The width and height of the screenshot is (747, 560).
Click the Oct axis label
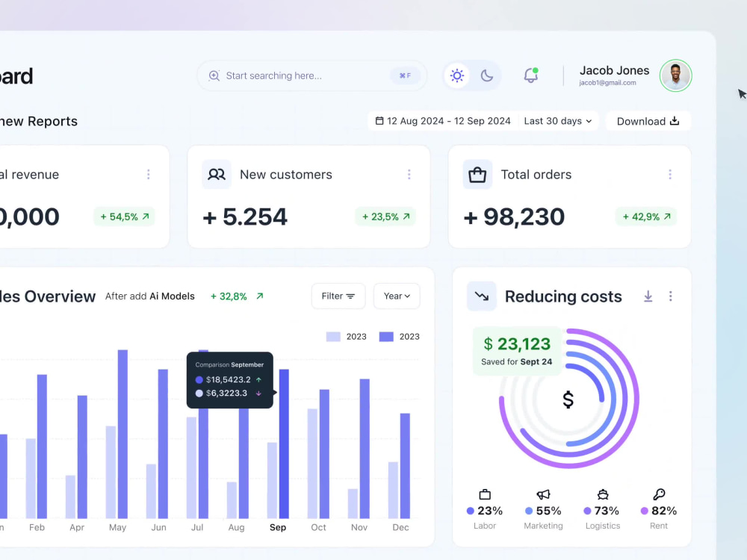pyautogui.click(x=318, y=527)
